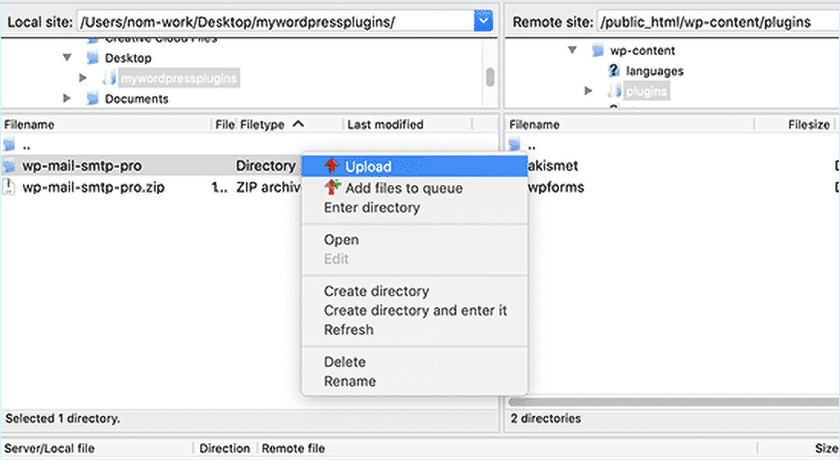
Task: Click the red Upload arrow icon
Action: point(332,167)
